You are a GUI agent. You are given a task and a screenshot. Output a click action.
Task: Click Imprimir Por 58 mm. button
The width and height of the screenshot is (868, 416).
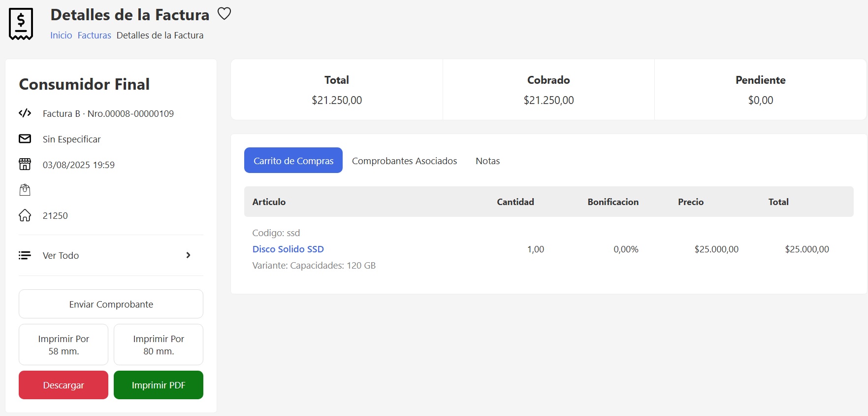pos(64,345)
